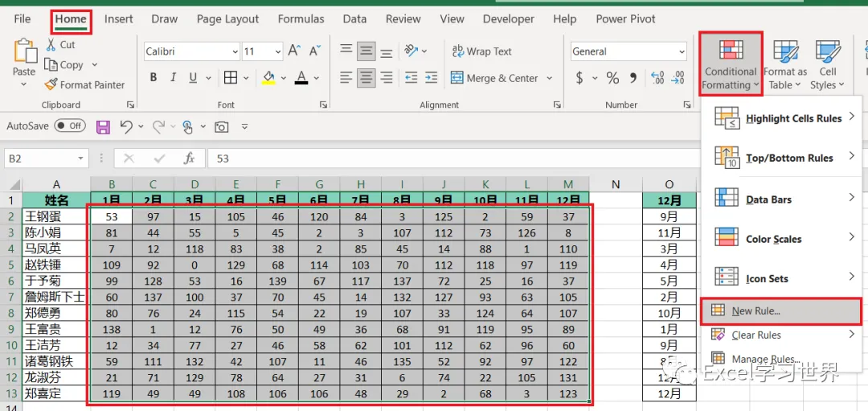This screenshot has width=868, height=411.
Task: Open Cell Styles dropdown
Action: pos(828,65)
